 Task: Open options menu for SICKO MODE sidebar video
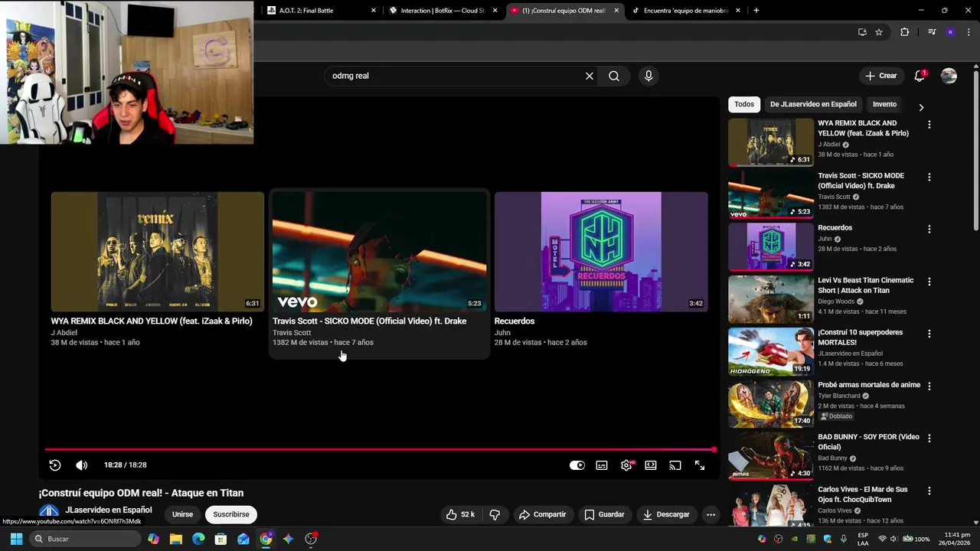[x=929, y=177]
